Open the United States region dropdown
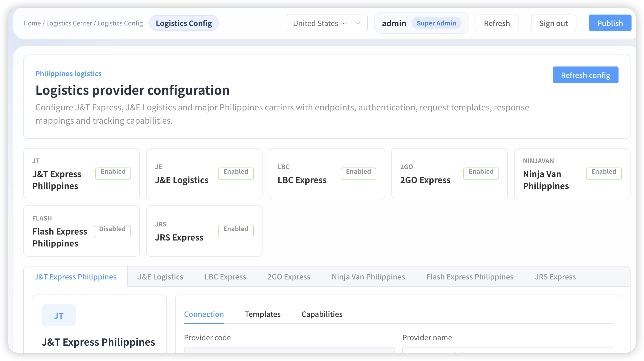644x361 pixels. (x=327, y=23)
